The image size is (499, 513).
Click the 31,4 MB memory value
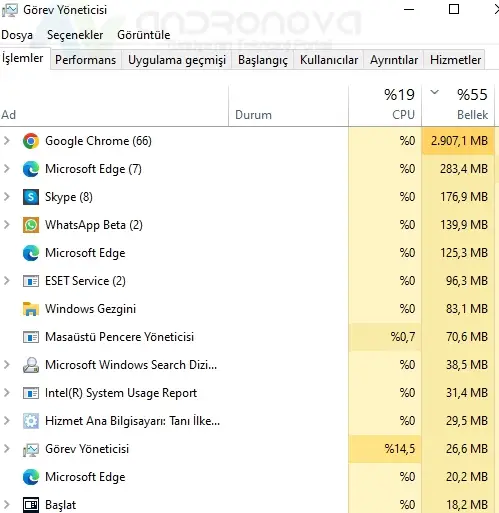click(x=467, y=393)
